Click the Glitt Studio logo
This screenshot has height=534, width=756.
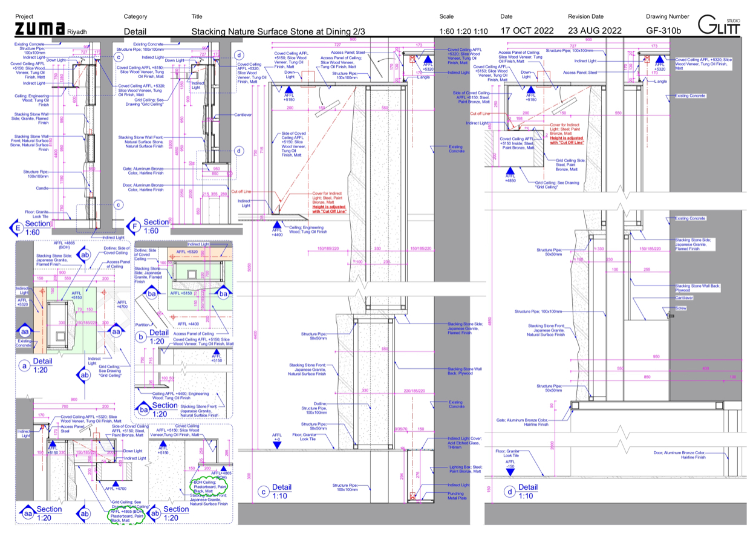pos(720,25)
